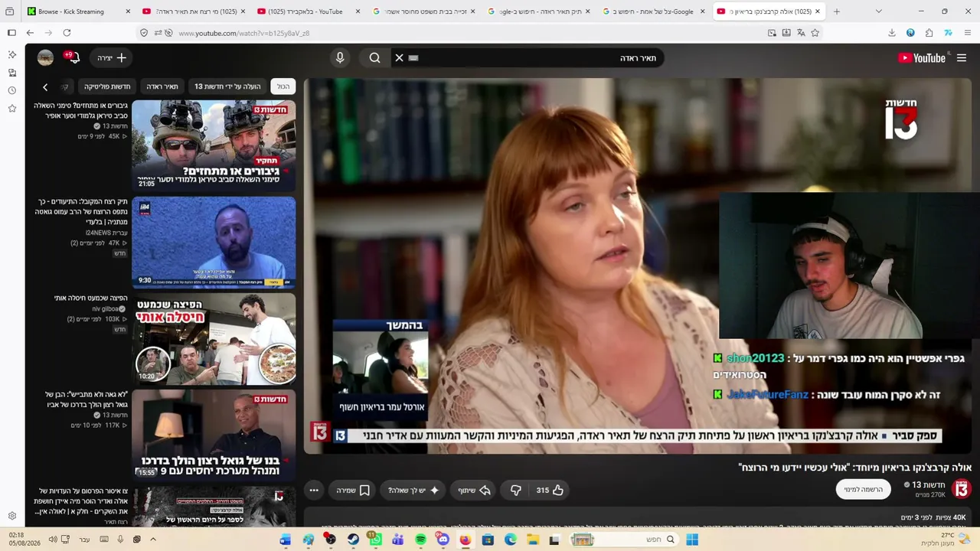Select the 'הועלה על ידי חדשות 13' chip
This screenshot has width=980, height=551.
pos(227,86)
